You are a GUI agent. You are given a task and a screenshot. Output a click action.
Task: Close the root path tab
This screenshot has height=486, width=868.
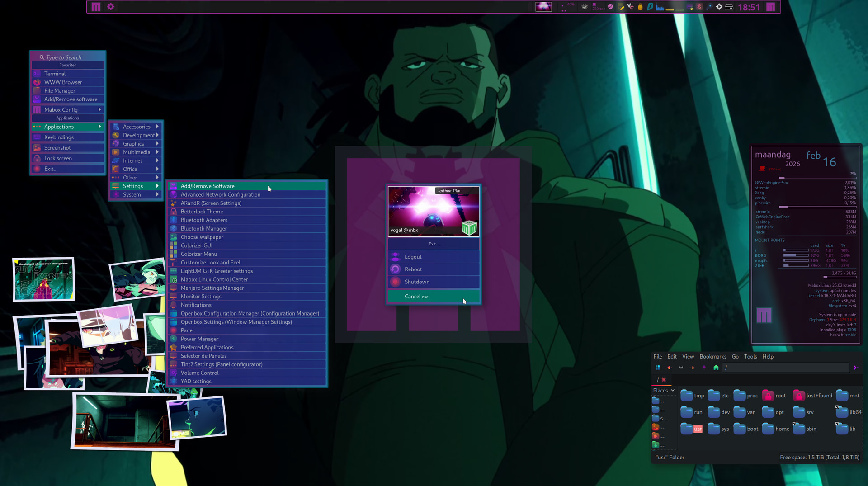pos(664,380)
